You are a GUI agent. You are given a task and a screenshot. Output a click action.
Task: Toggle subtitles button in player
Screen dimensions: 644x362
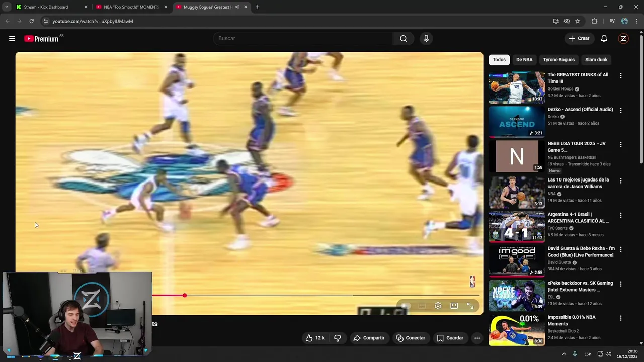coord(422,306)
